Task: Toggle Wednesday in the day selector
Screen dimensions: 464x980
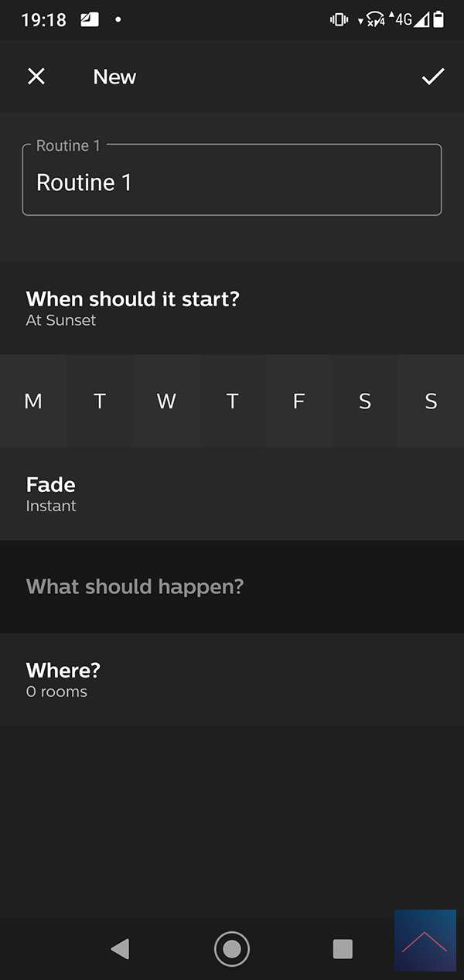Action: (166, 401)
